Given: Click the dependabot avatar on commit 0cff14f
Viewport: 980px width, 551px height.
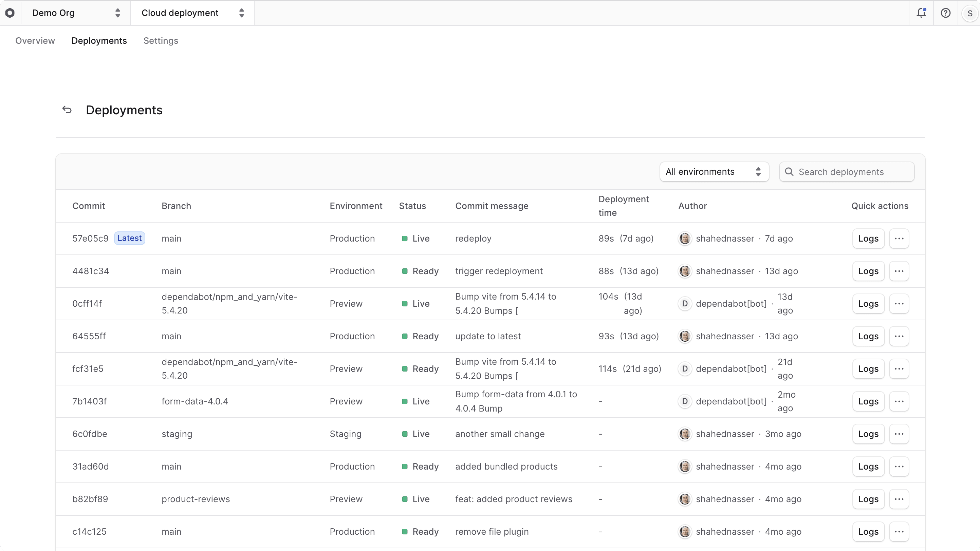Looking at the screenshot, I should point(685,303).
